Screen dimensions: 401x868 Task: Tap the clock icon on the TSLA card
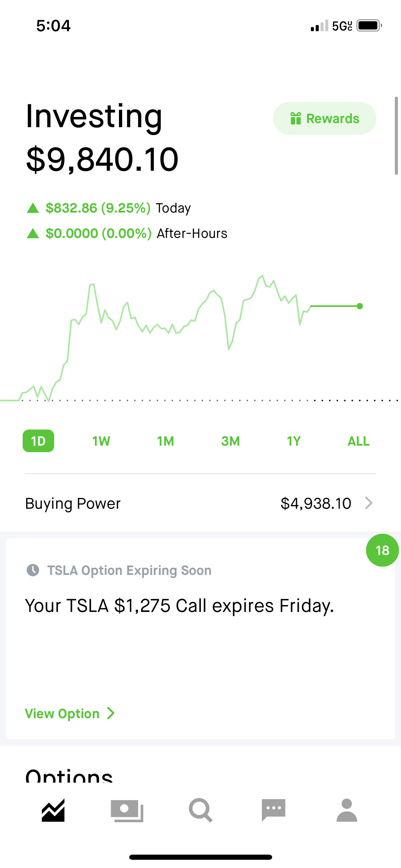point(33,570)
